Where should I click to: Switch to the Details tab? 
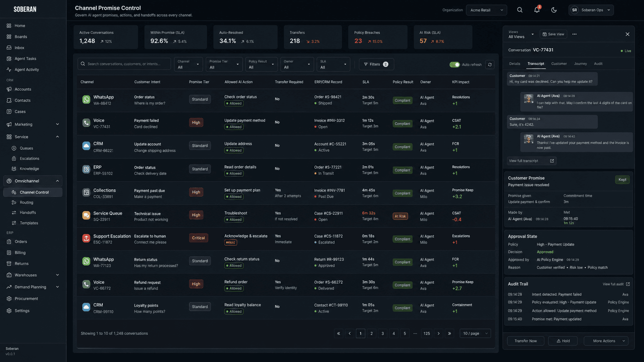(x=515, y=64)
